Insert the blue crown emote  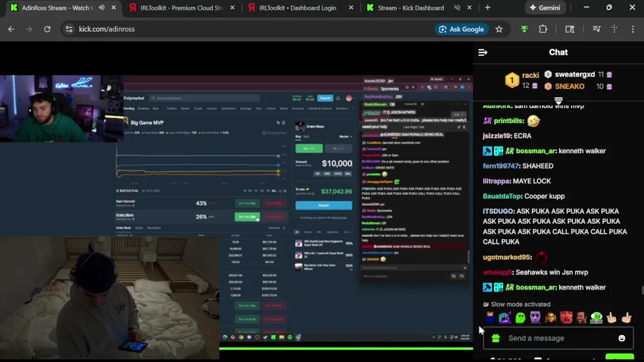490,317
